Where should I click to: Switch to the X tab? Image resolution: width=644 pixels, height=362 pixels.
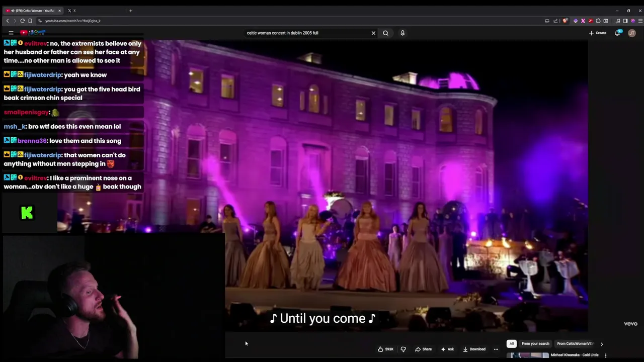pyautogui.click(x=72, y=11)
